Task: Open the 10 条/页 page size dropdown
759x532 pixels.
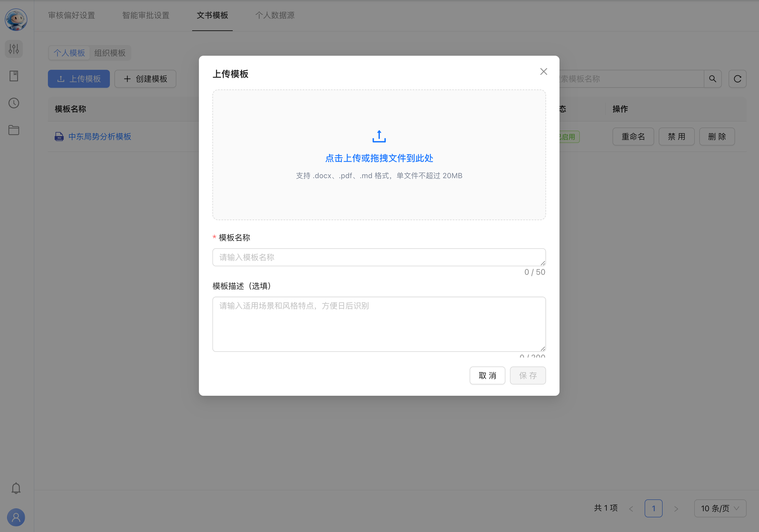Action: (x=720, y=508)
